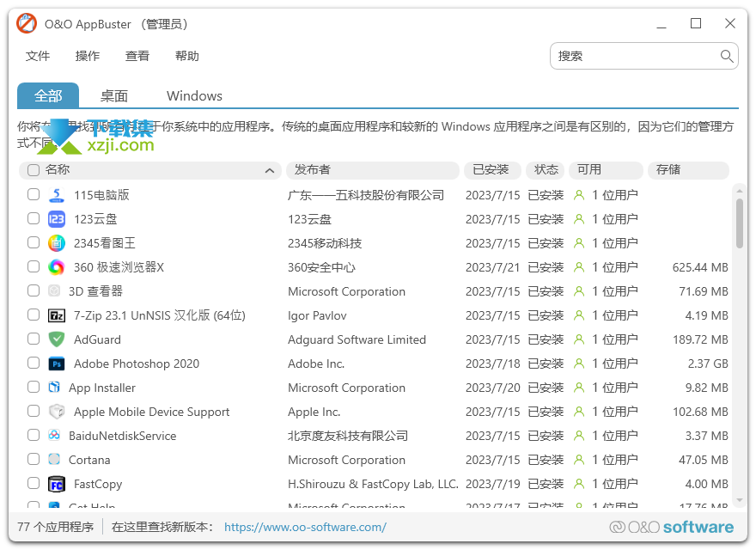Check the box for AdGuard

point(34,339)
